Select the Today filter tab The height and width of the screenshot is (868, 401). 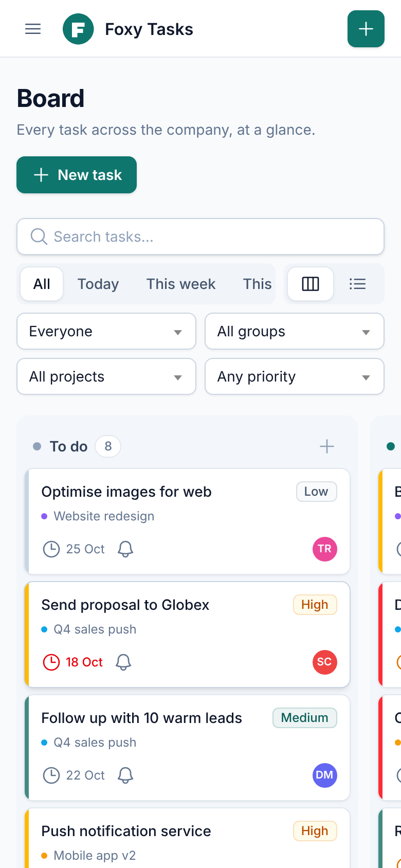click(x=98, y=284)
